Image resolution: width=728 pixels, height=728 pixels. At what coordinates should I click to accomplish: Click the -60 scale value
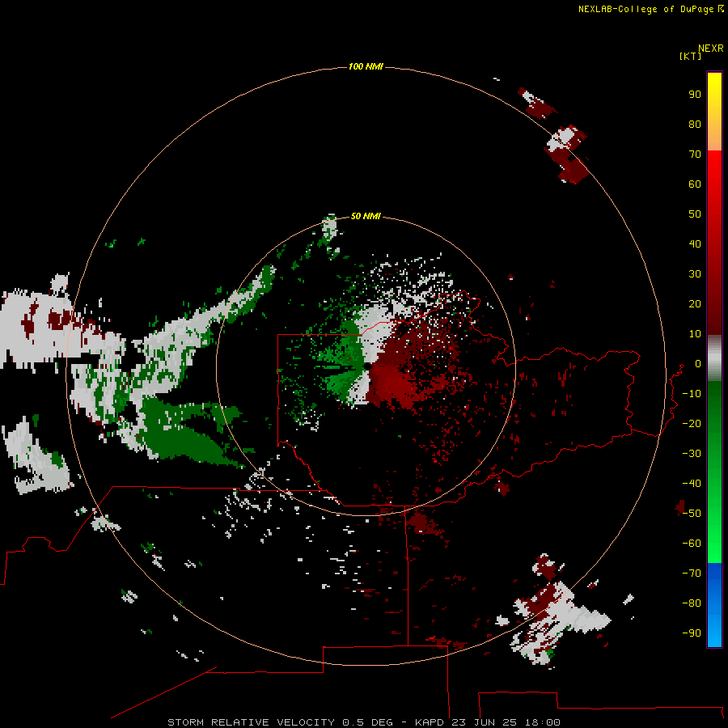tap(692, 544)
